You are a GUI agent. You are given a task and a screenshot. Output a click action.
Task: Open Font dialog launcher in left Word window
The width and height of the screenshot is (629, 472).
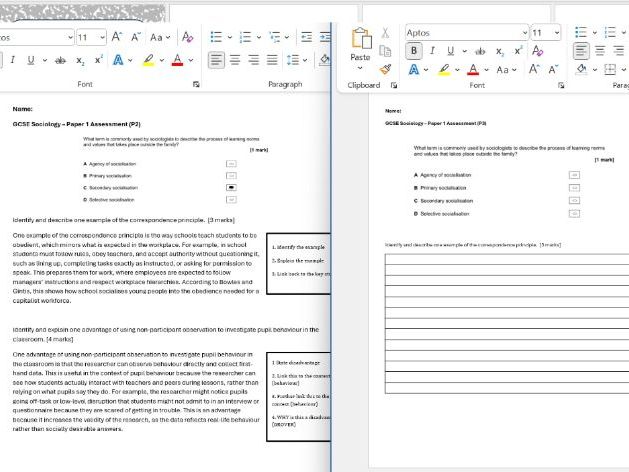(196, 84)
